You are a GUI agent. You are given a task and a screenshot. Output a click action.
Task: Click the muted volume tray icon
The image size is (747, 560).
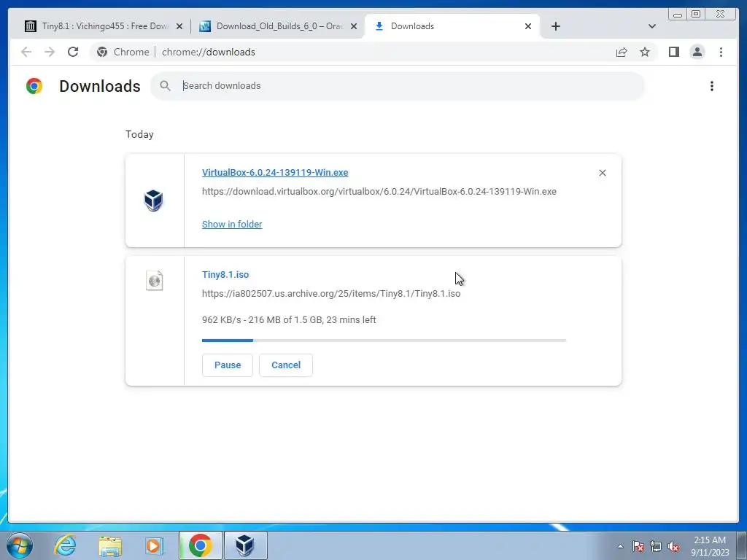[673, 546]
